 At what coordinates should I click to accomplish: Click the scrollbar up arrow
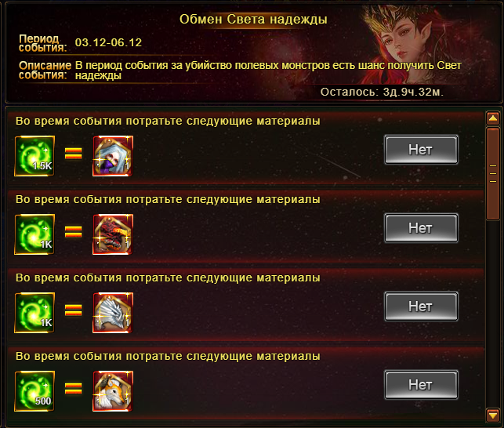pyautogui.click(x=493, y=118)
